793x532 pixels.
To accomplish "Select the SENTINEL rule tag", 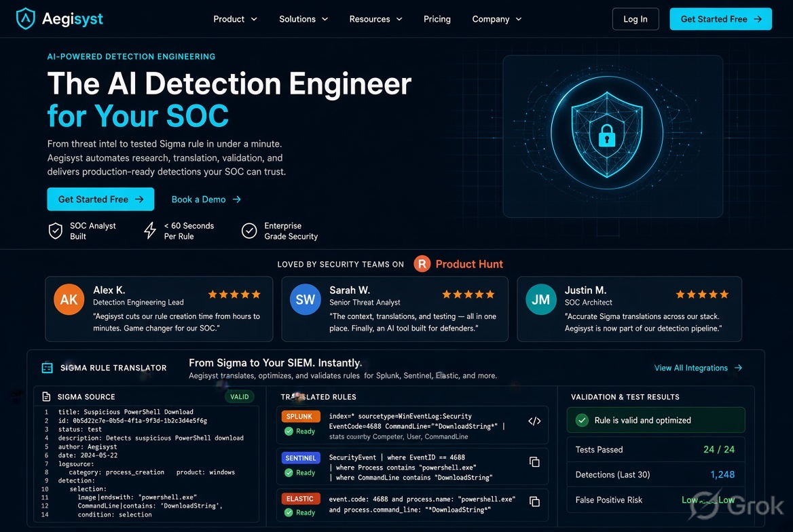I will tap(300, 457).
